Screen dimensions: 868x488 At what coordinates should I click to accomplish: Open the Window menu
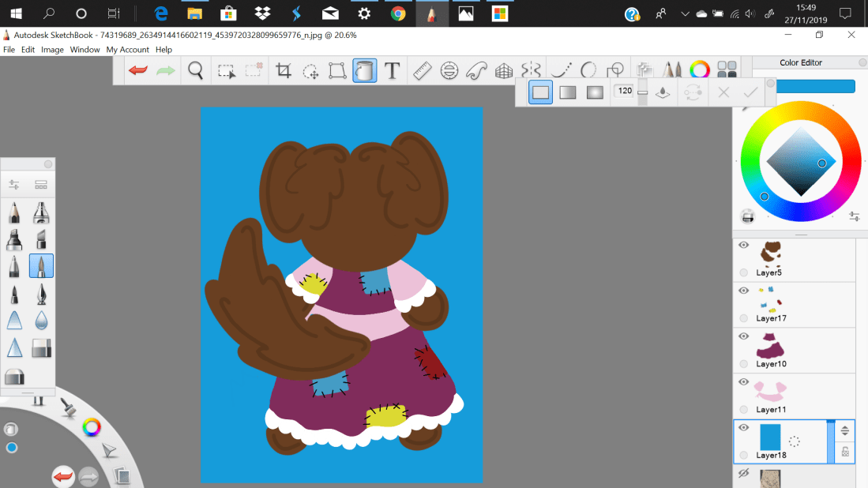85,50
